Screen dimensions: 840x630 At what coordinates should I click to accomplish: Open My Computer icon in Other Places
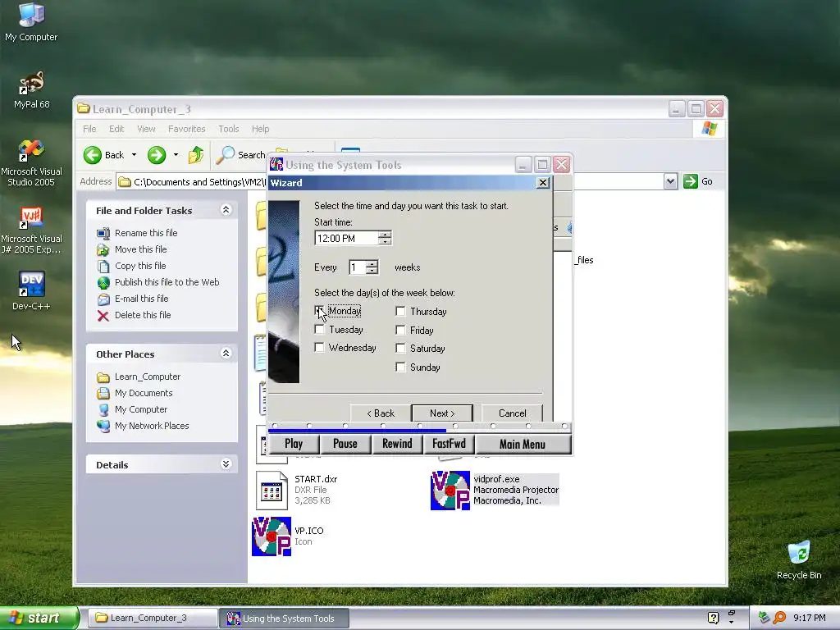[103, 410]
